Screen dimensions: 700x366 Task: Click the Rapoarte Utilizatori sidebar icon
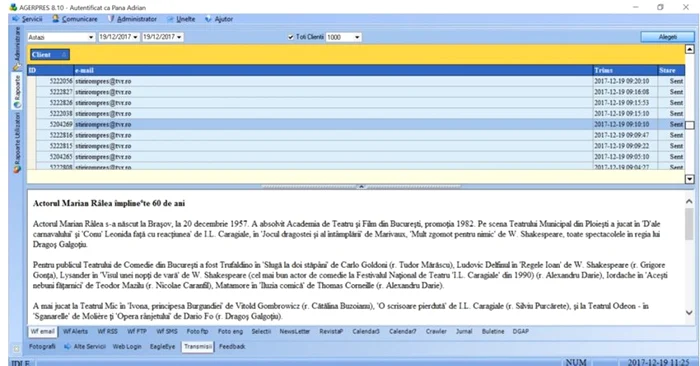(17, 170)
